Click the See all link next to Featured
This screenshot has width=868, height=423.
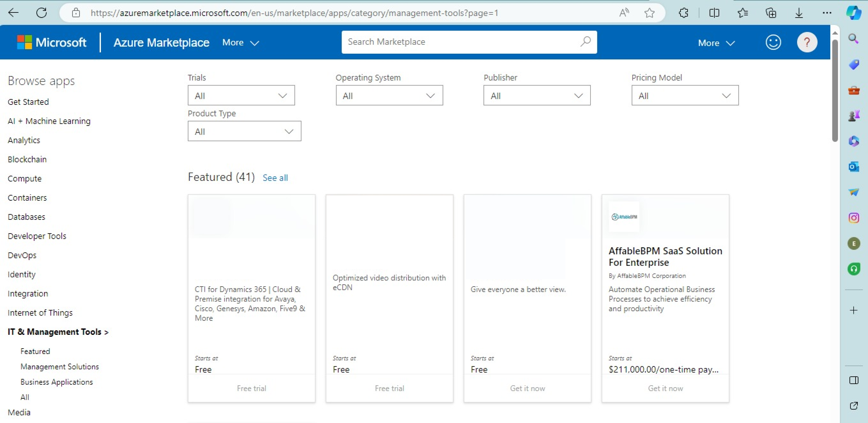click(x=275, y=178)
